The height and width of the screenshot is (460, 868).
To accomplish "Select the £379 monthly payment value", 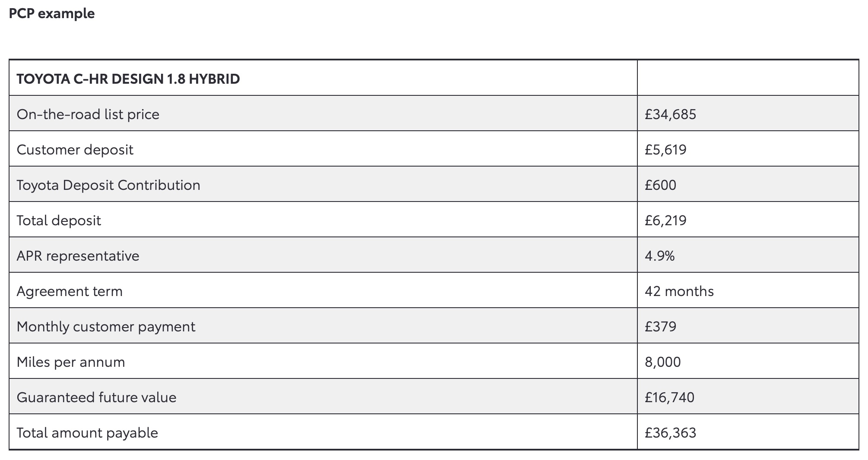I will (660, 327).
